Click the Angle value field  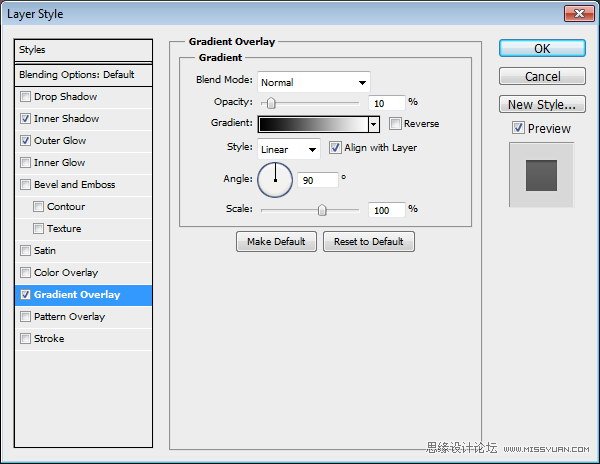[318, 180]
